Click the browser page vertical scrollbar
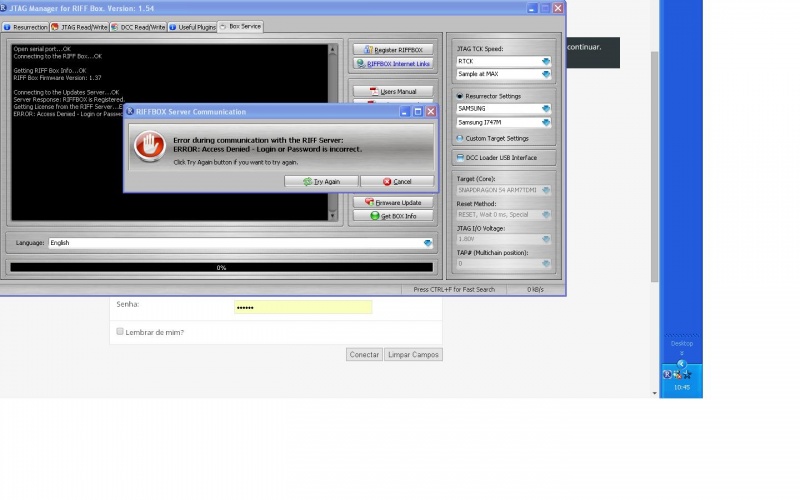 (x=654, y=167)
